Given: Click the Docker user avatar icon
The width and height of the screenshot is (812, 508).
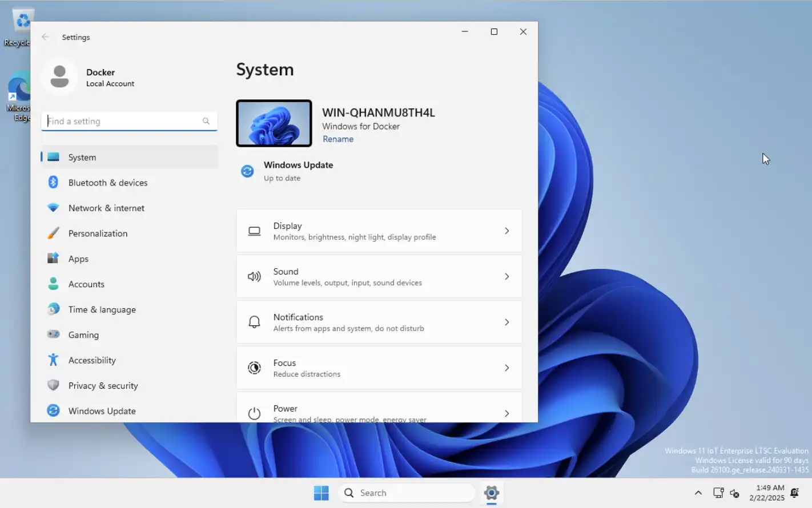Looking at the screenshot, I should 59,77.
